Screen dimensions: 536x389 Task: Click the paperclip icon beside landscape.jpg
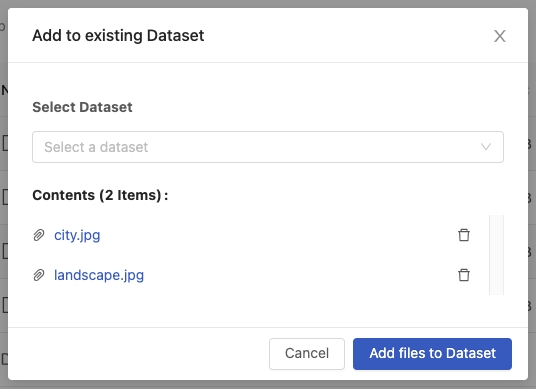pyautogui.click(x=39, y=275)
